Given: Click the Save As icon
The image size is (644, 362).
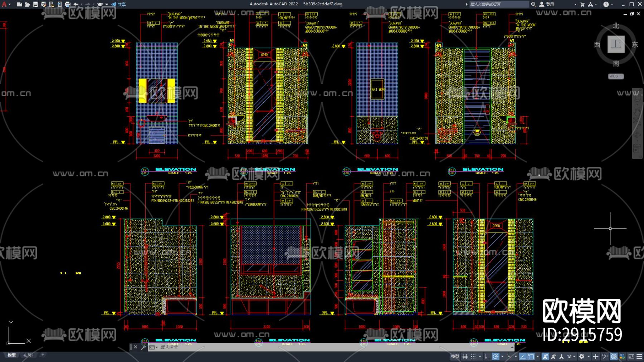Looking at the screenshot, I should 43,4.
